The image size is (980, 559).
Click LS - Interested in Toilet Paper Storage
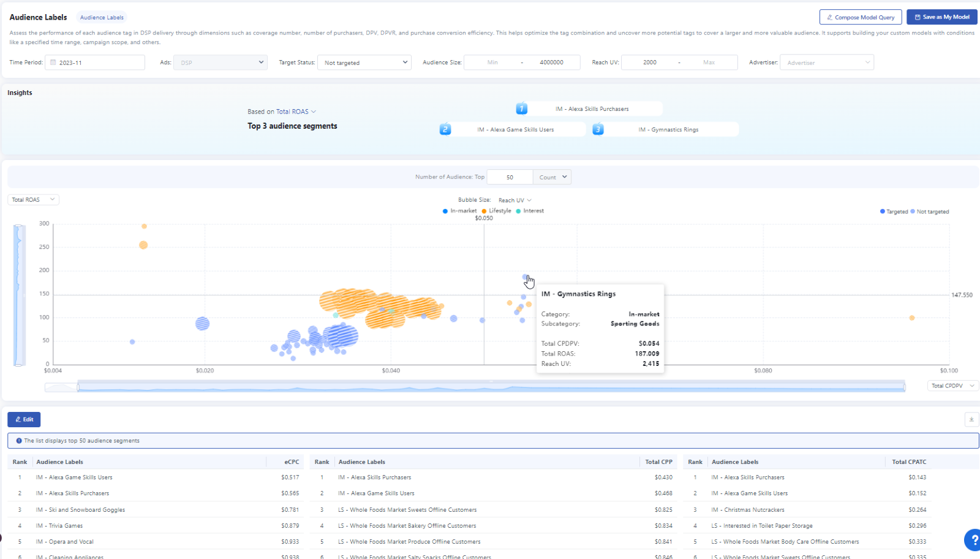click(761, 526)
